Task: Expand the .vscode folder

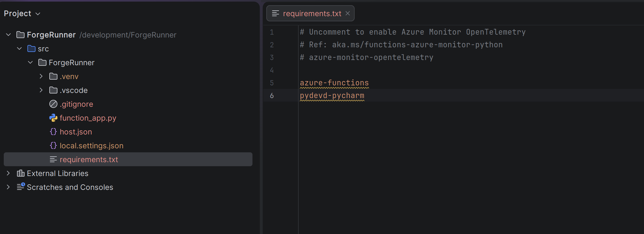Action: pyautogui.click(x=41, y=90)
